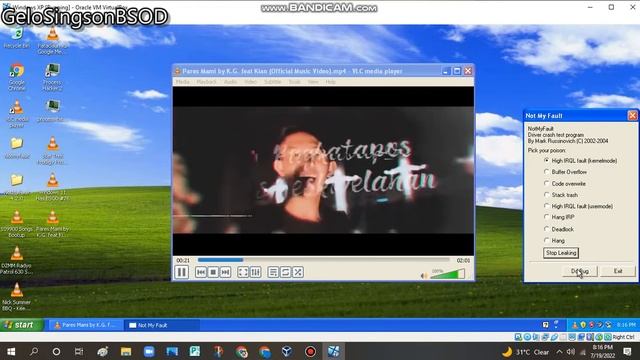Viewport: 640px width, 360px height.
Task: Select Windows 11 Has BSOD video file
Action: click(52, 187)
